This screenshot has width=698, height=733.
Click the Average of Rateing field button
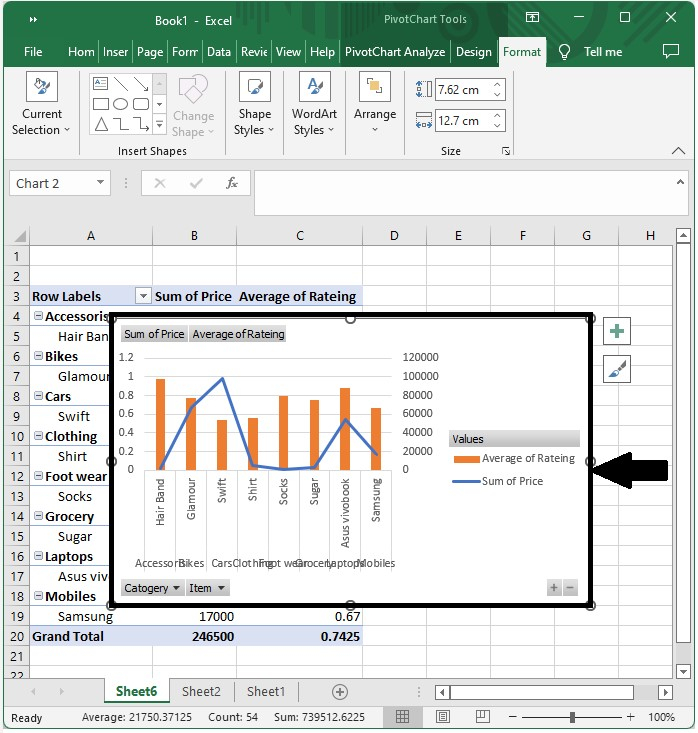[x=238, y=334]
